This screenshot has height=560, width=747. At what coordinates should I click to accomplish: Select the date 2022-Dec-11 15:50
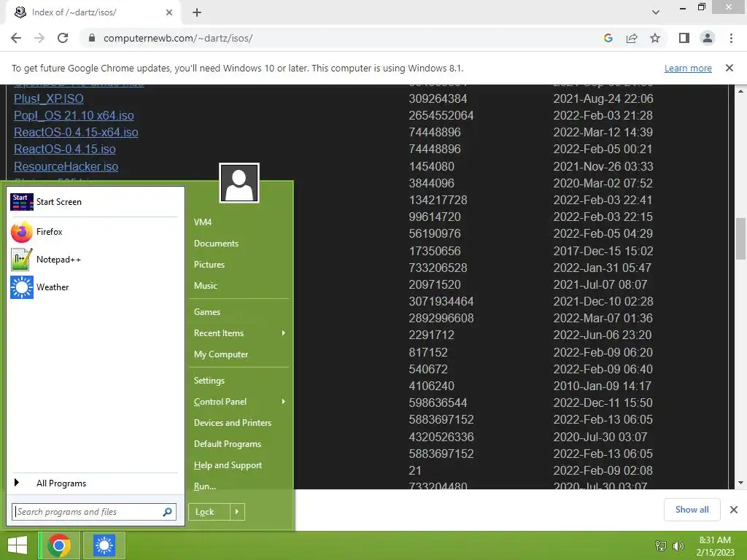click(x=603, y=402)
